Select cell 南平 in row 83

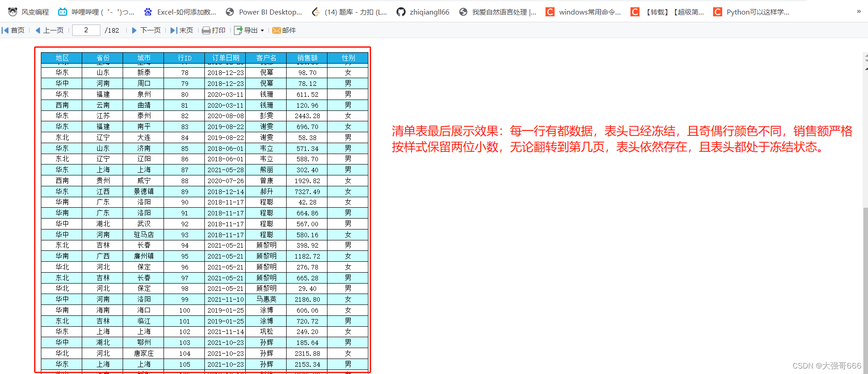(x=144, y=127)
